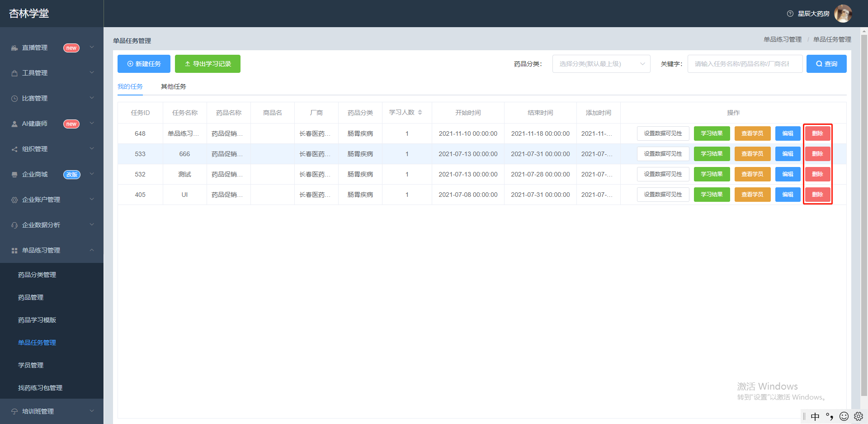Click the IME emoji smiley icon

click(844, 416)
